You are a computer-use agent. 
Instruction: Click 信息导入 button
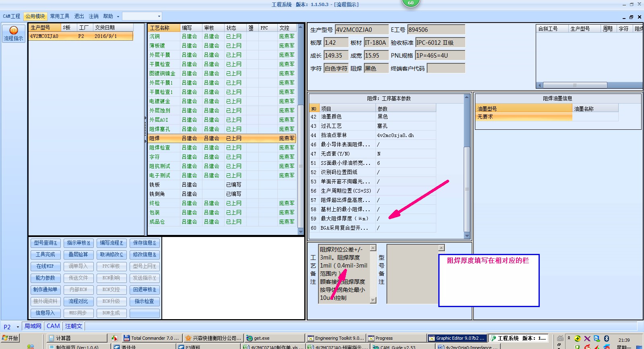pos(45,313)
